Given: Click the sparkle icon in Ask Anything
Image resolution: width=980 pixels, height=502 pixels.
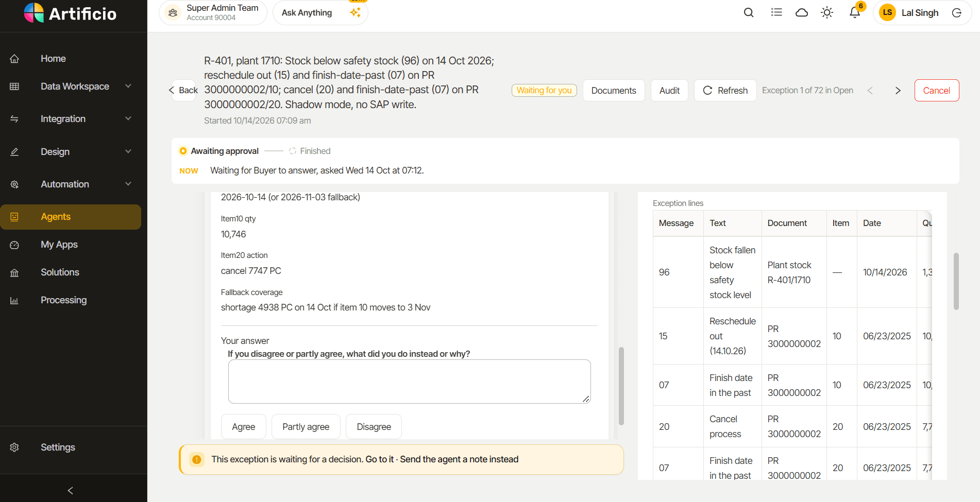Looking at the screenshot, I should tap(355, 13).
